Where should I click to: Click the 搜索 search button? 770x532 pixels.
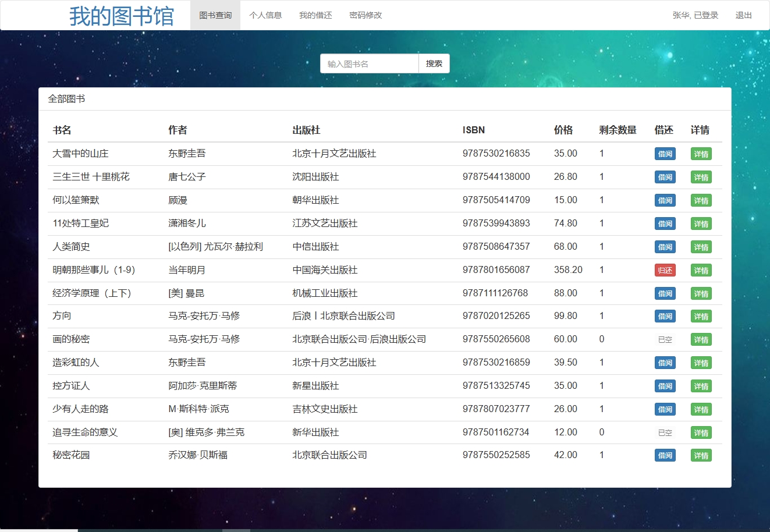pos(434,63)
